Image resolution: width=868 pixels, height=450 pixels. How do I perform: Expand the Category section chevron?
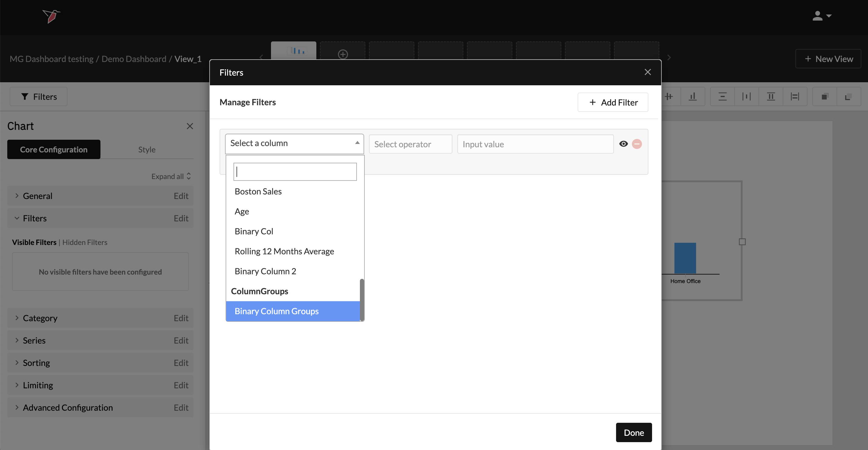point(17,318)
